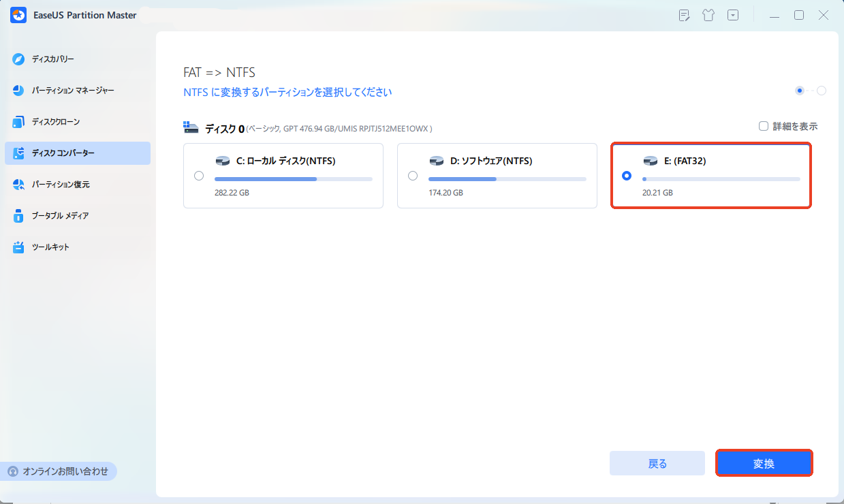Screen dimensions: 844x504
Task: Click the feedback note icon in title bar
Action: 683,14
